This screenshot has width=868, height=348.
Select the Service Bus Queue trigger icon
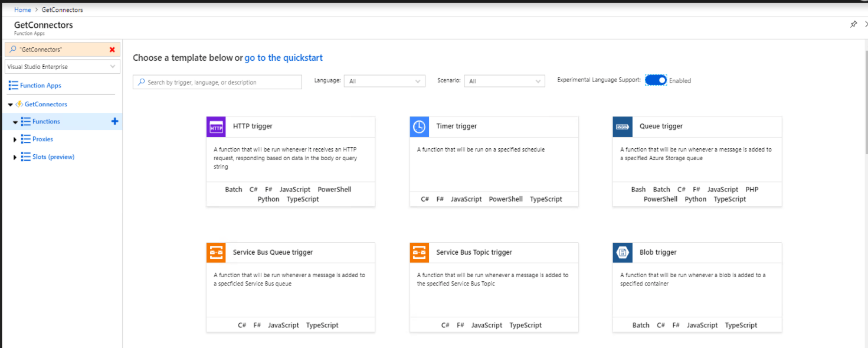coord(216,253)
